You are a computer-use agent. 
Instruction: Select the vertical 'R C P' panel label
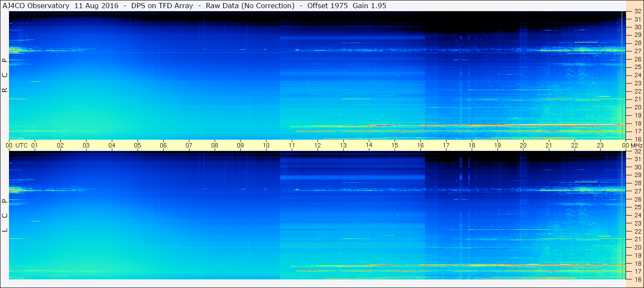pos(5,75)
